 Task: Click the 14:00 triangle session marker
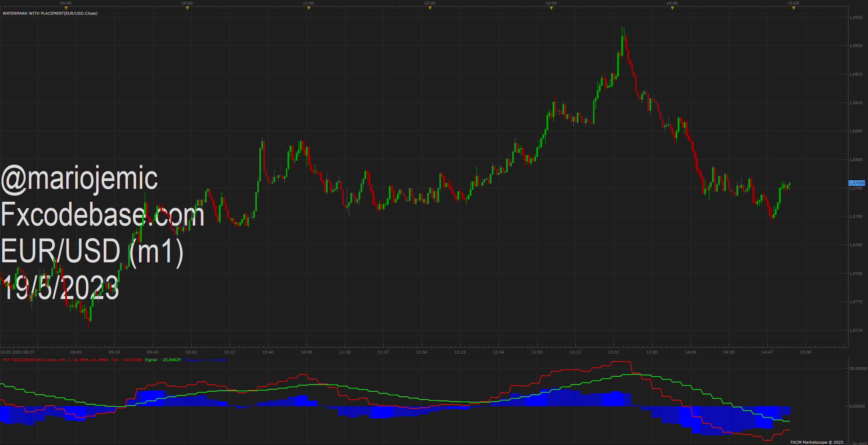coord(672,8)
